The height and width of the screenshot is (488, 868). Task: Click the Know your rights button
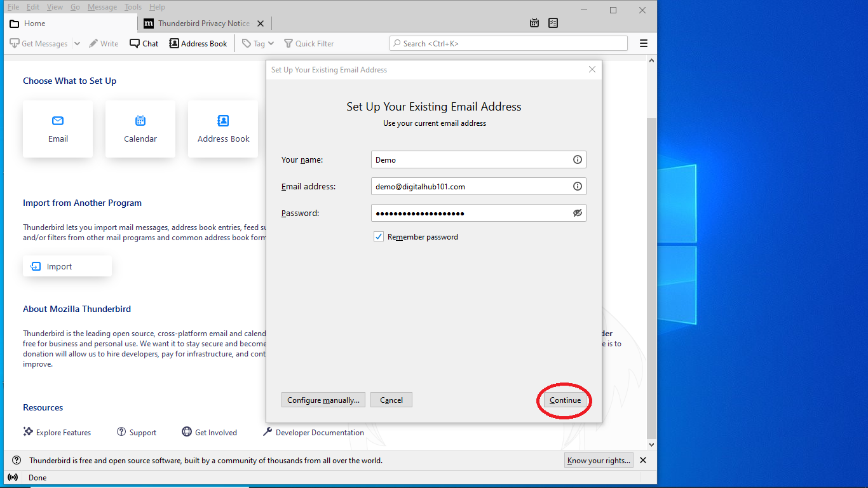[x=599, y=460]
